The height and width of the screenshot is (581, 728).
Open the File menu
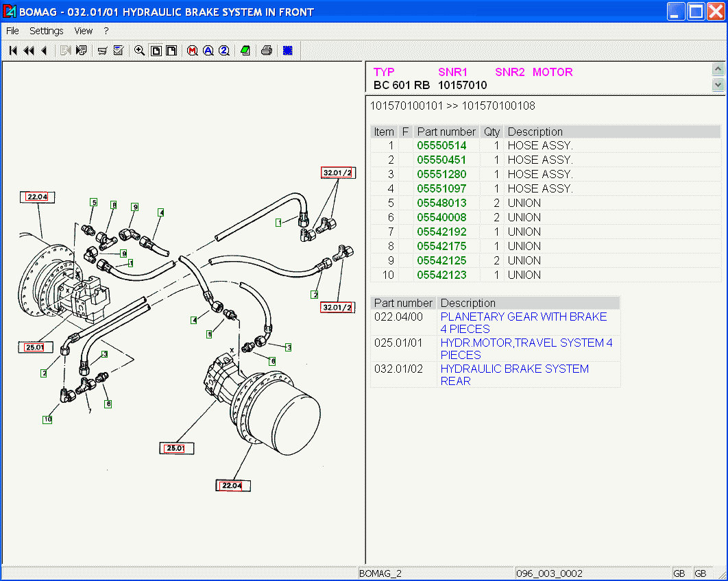tap(12, 31)
